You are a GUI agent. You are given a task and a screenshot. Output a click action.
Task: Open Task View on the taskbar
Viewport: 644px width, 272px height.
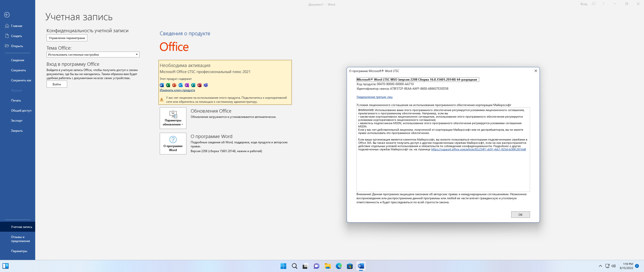click(x=305, y=266)
